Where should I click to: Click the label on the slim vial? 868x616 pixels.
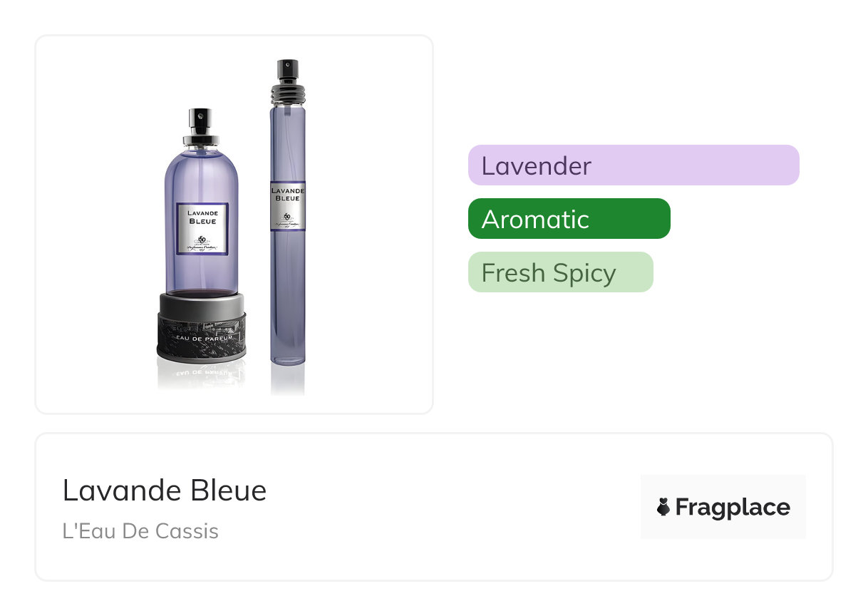[288, 205]
